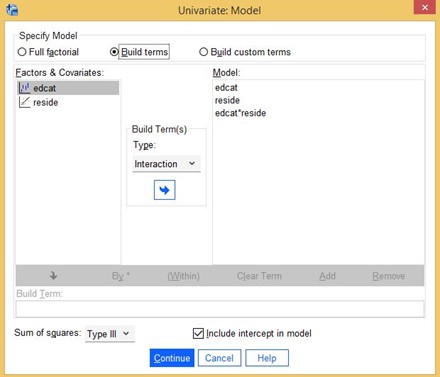The height and width of the screenshot is (377, 440).
Task: Open Help for this dialog
Action: pyautogui.click(x=267, y=358)
